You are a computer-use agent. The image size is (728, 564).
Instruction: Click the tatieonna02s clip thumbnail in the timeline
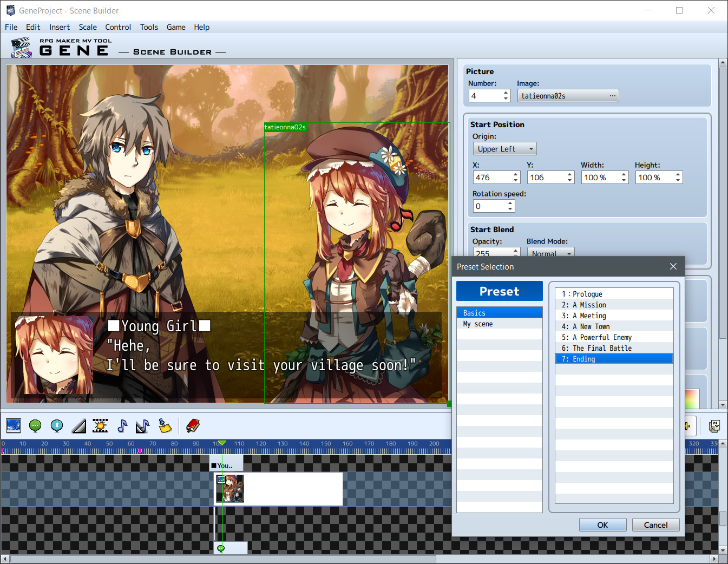(230, 488)
